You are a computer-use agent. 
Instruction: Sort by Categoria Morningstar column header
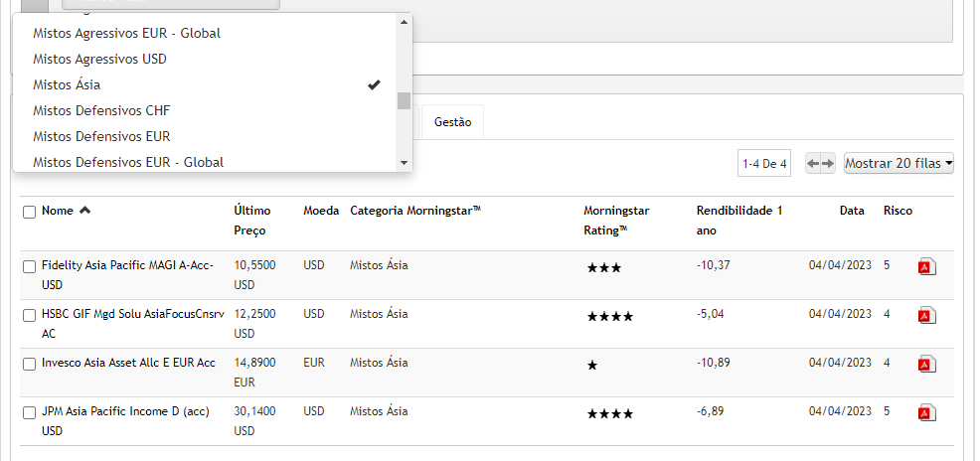pyautogui.click(x=415, y=211)
